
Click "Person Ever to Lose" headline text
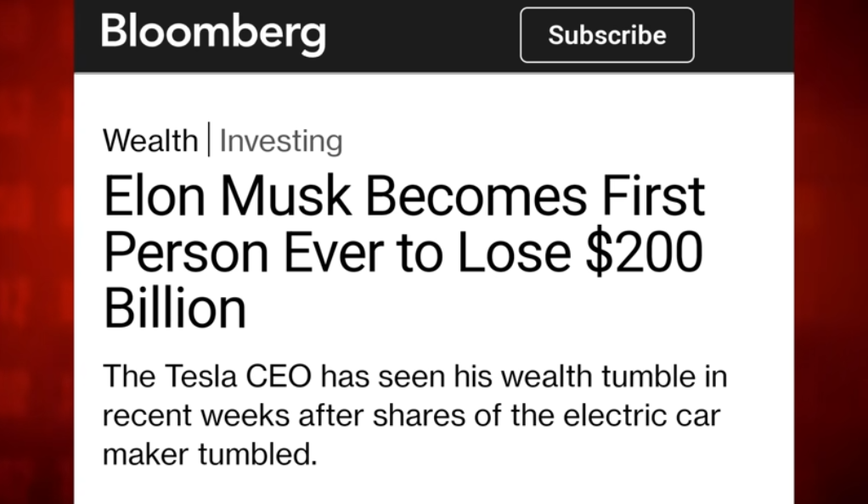coord(337,252)
